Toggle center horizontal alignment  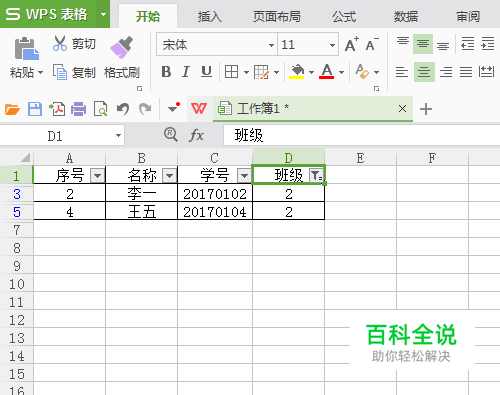coord(424,72)
